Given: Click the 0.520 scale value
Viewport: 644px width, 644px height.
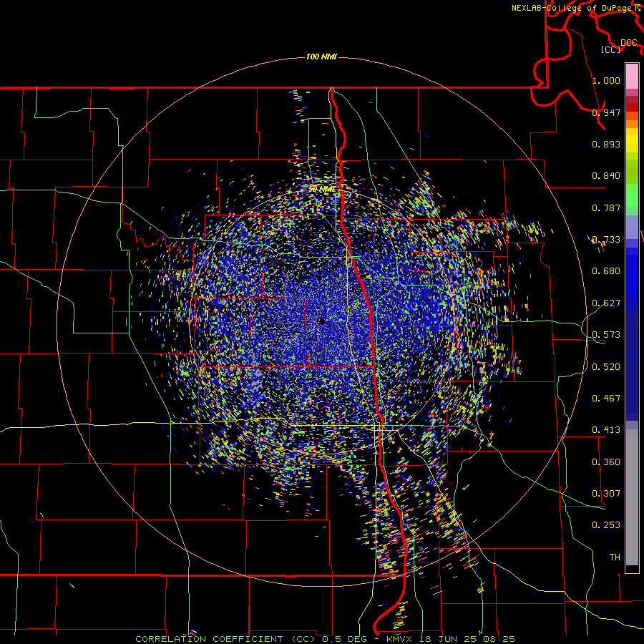Looking at the screenshot, I should 606,367.
